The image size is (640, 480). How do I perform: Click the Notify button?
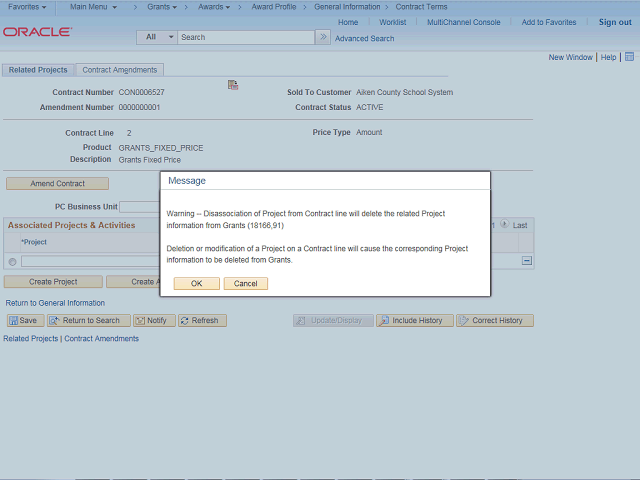(154, 320)
